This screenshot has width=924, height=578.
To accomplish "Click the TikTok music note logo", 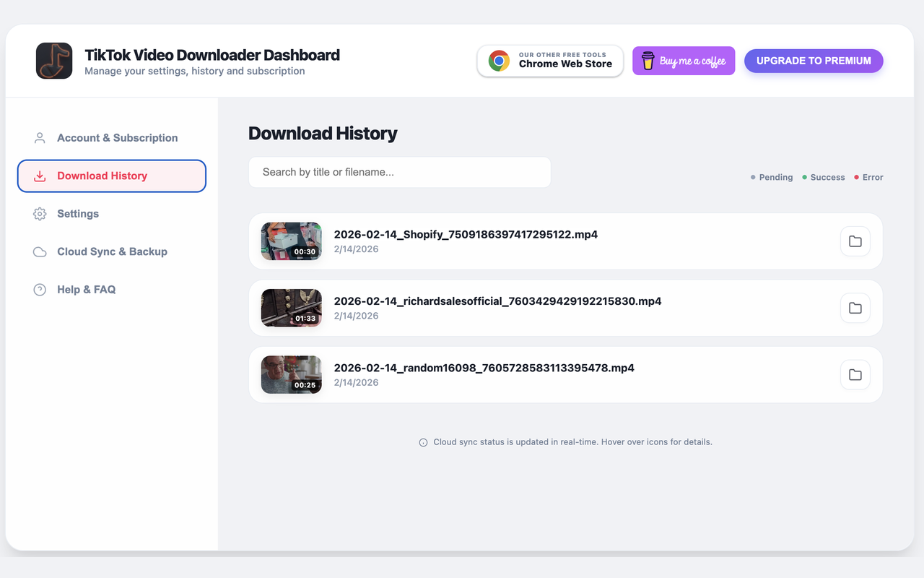I will (53, 61).
